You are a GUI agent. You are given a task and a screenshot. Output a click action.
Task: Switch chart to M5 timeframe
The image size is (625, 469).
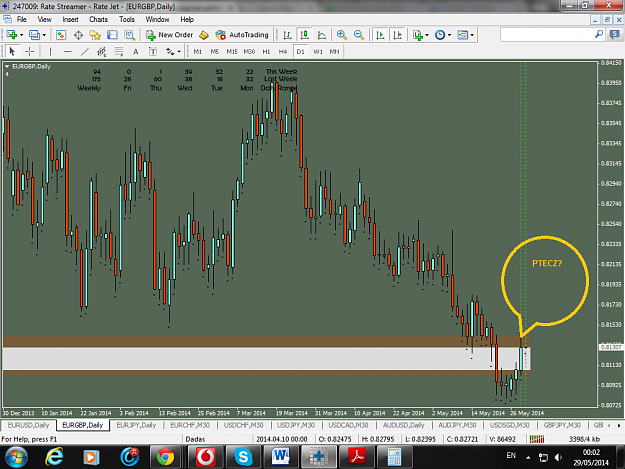coord(214,51)
